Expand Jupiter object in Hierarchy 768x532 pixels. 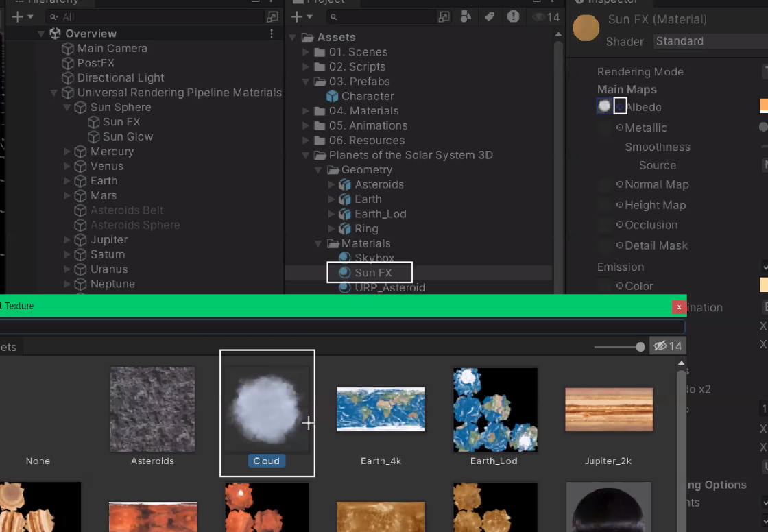tap(67, 239)
